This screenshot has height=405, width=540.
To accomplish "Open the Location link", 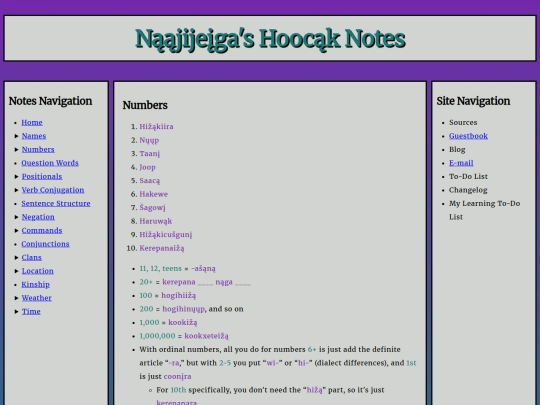I will point(38,271).
